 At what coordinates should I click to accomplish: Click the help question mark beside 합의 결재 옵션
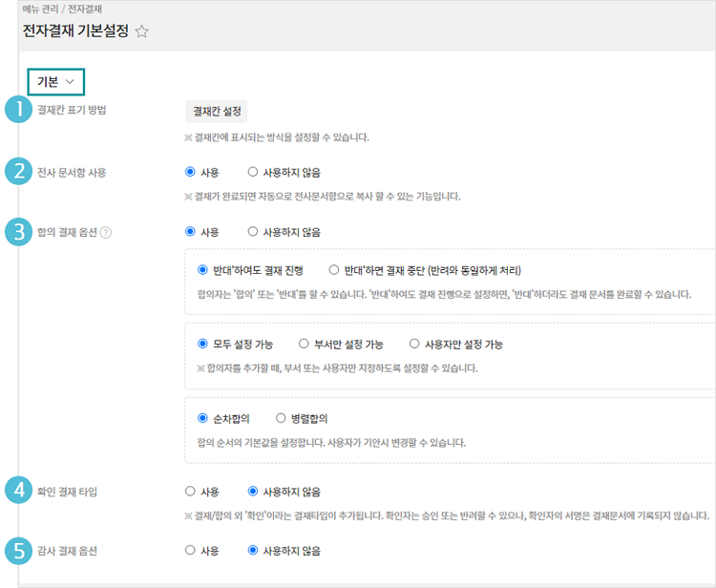pos(105,232)
